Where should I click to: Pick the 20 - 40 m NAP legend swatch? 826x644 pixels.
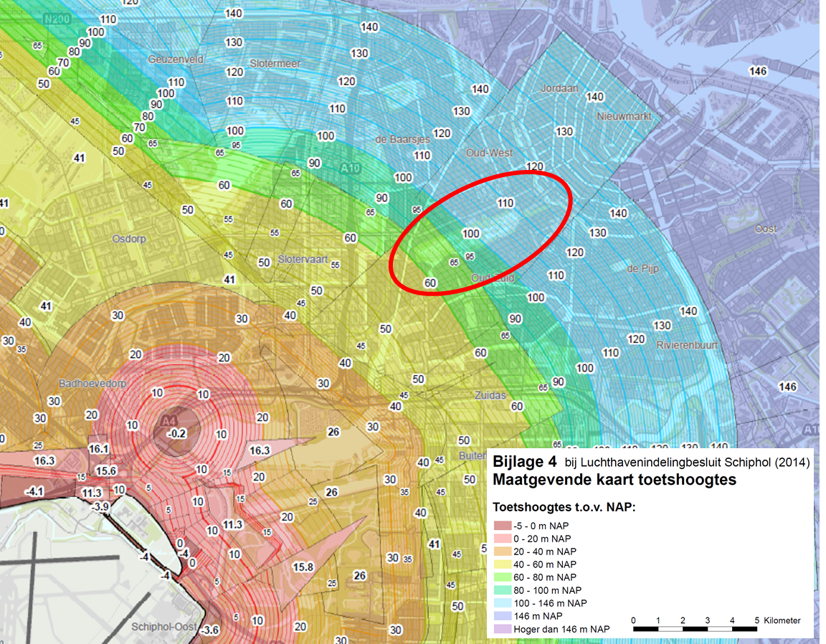[x=503, y=551]
